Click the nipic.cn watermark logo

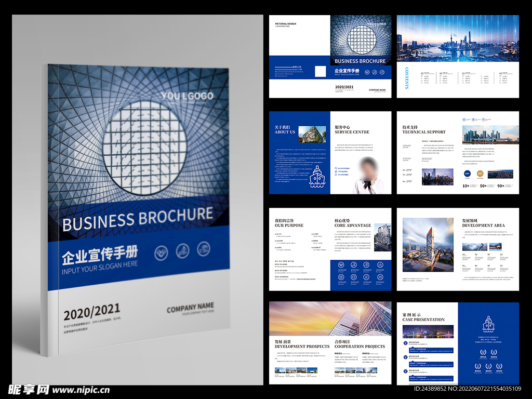(59, 389)
